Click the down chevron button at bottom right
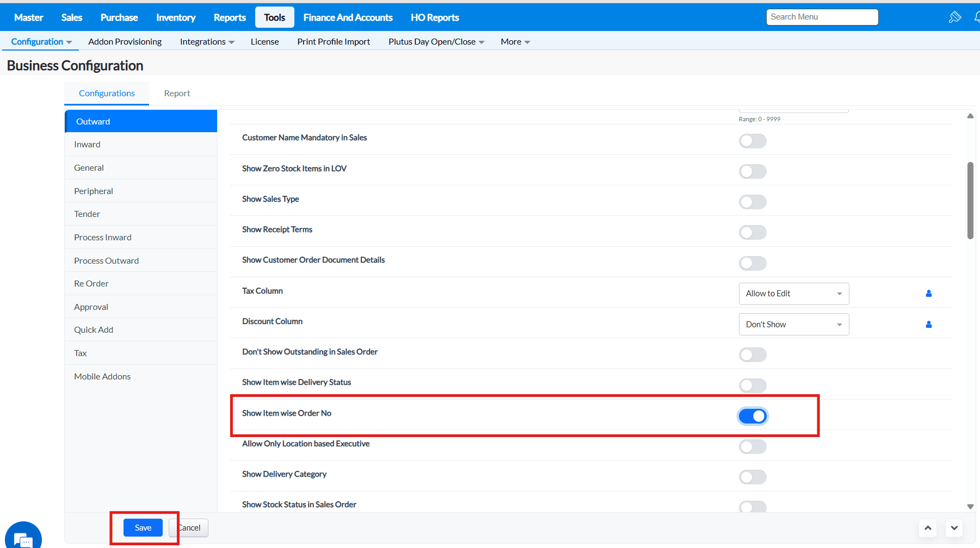This screenshot has height=548, width=980. pos(954,528)
